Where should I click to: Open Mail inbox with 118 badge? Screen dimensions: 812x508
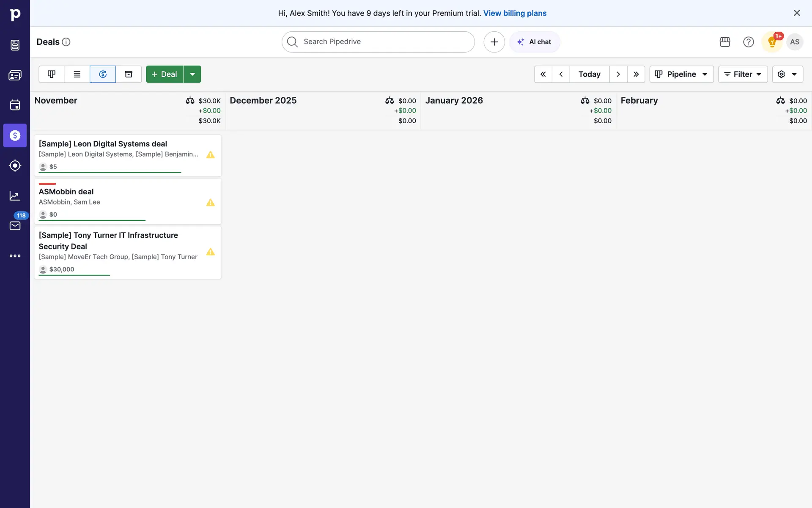tap(15, 226)
